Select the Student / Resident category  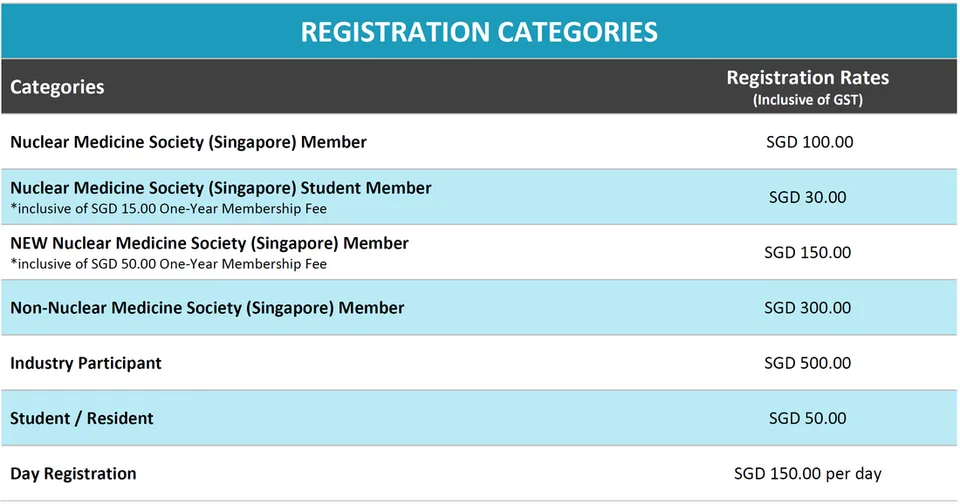pos(81,418)
